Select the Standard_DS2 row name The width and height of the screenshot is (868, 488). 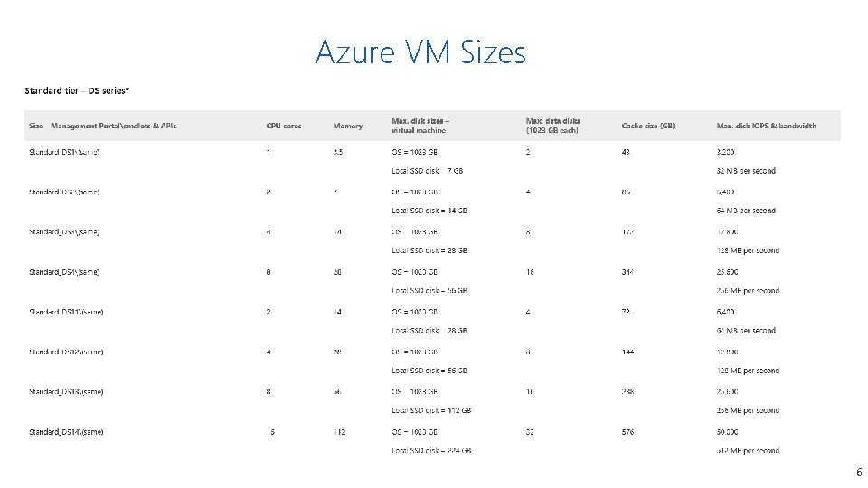point(64,192)
